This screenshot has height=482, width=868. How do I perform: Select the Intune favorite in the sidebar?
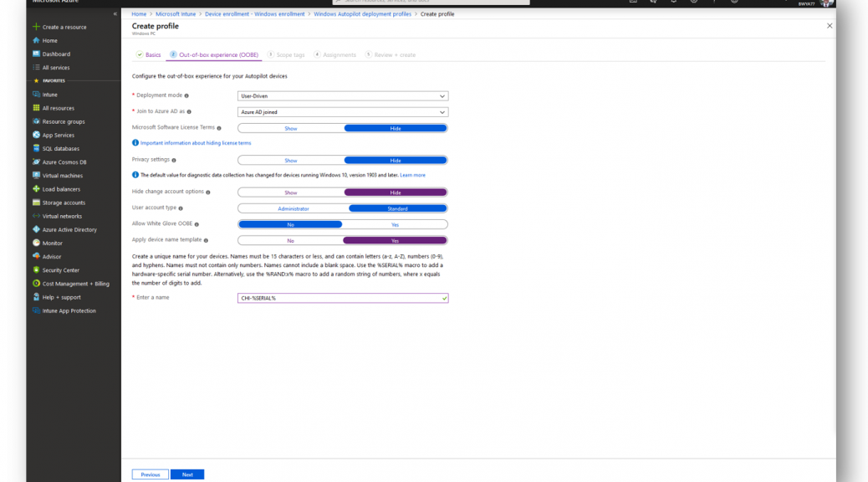pos(50,95)
